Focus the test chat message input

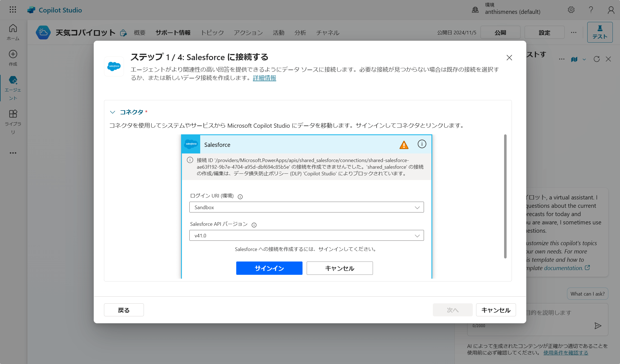coord(538,319)
